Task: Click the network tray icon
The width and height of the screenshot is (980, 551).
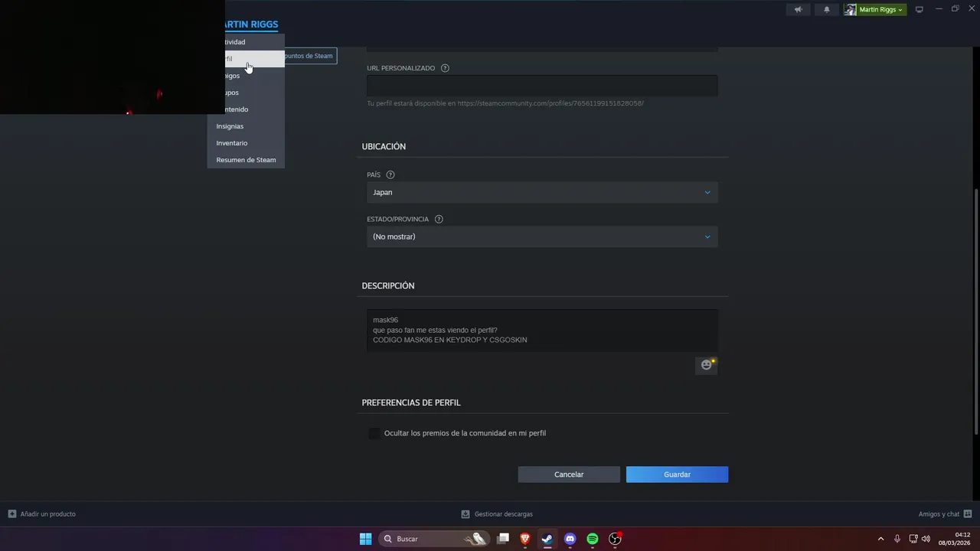Action: coord(913,539)
